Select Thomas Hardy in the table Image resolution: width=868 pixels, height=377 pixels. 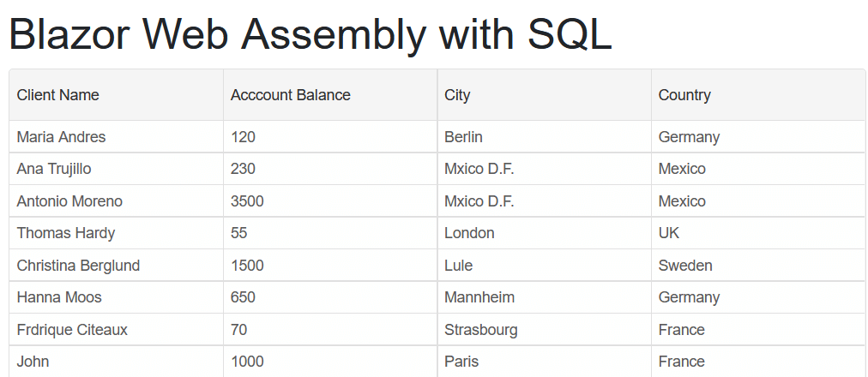tap(66, 233)
